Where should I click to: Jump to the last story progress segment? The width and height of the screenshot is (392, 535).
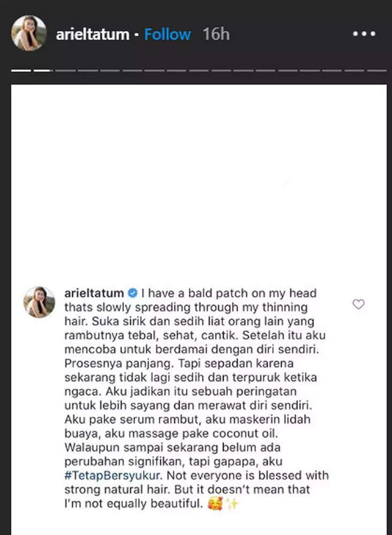(x=376, y=71)
